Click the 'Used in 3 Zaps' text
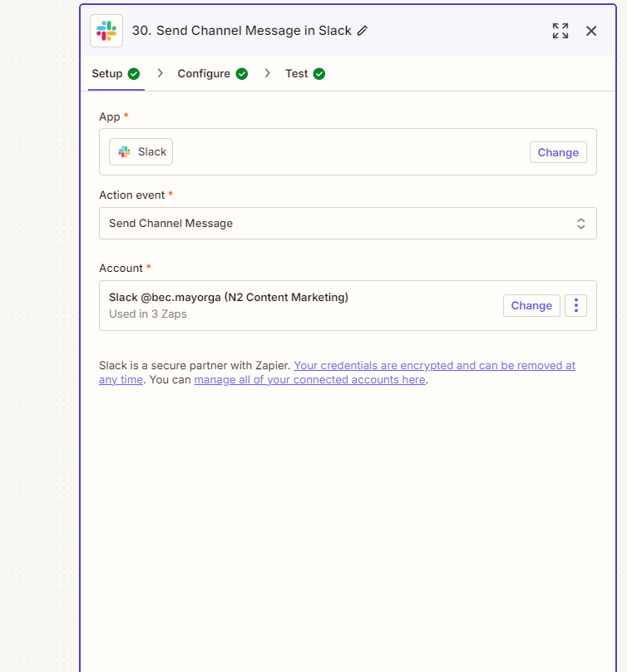Screen dimensions: 627x672 pos(148,314)
